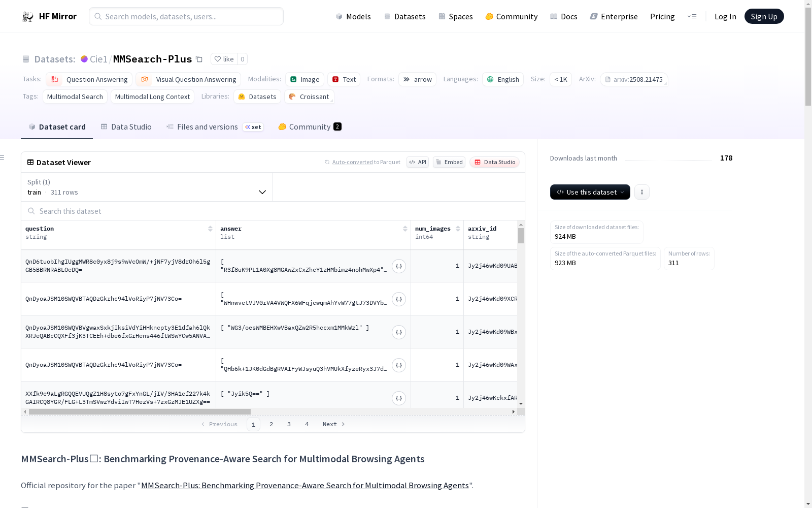The image size is (812, 508).
Task: Click the HF Mirror logo icon
Action: point(28,17)
